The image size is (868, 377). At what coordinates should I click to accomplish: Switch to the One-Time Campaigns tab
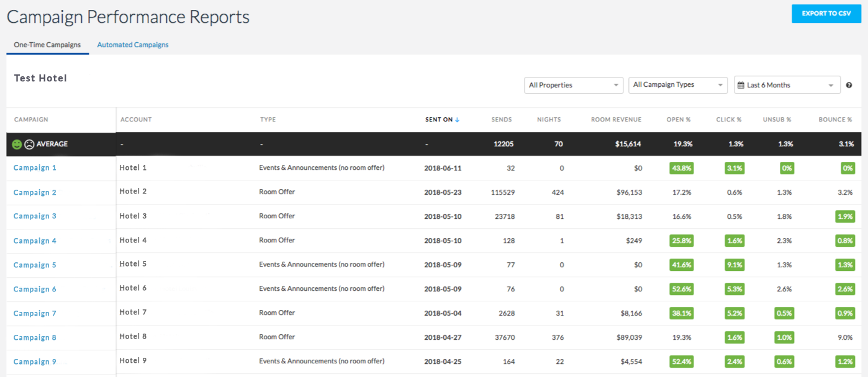click(47, 45)
